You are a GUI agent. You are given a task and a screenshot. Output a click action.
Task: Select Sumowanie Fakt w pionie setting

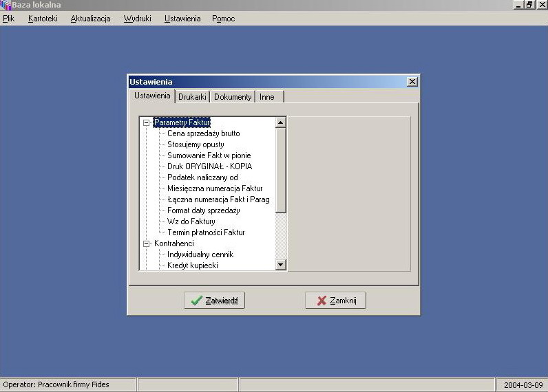(x=209, y=155)
